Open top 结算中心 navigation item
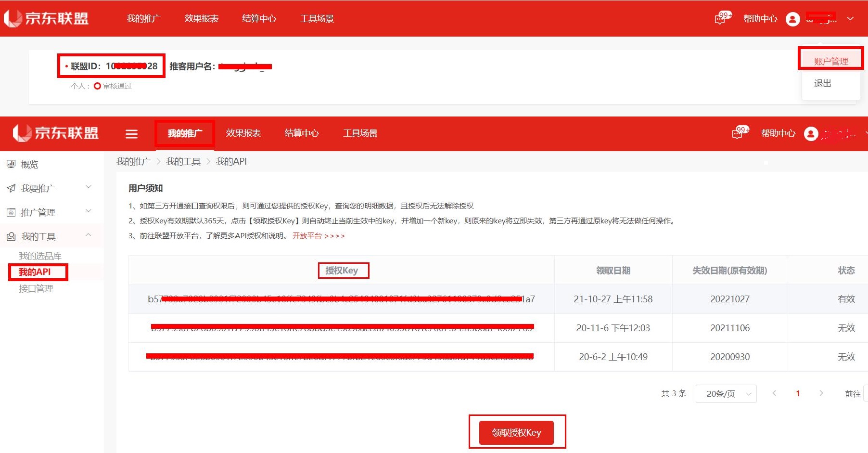Image resolution: width=868 pixels, height=453 pixels. coord(259,18)
